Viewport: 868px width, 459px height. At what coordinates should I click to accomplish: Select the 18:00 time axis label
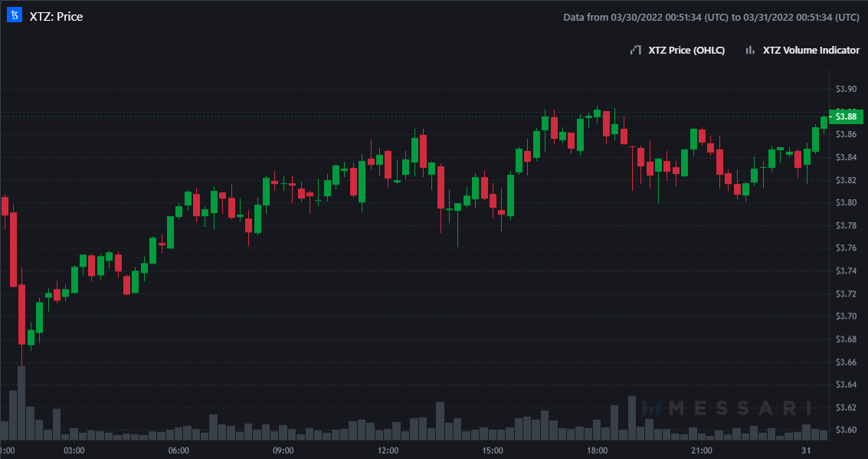click(x=598, y=450)
